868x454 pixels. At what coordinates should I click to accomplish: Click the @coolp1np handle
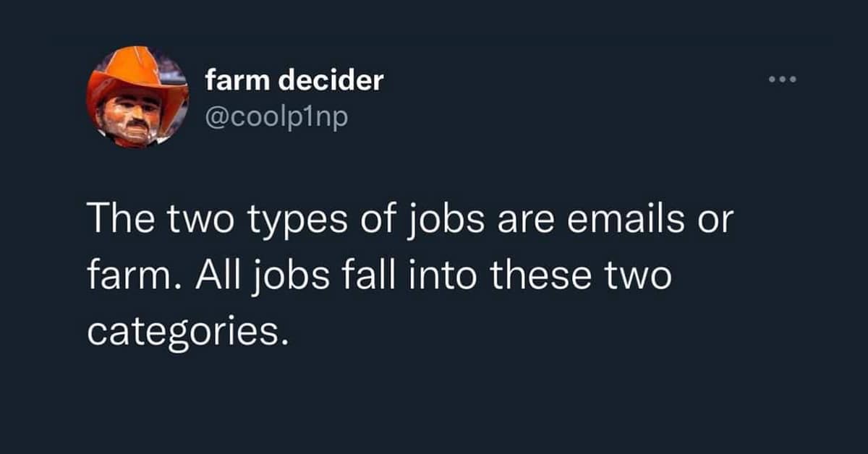click(276, 114)
